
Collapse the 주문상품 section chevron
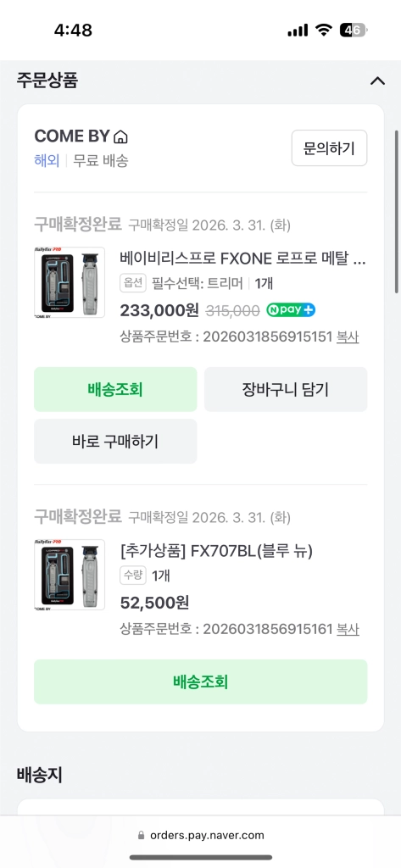click(377, 81)
